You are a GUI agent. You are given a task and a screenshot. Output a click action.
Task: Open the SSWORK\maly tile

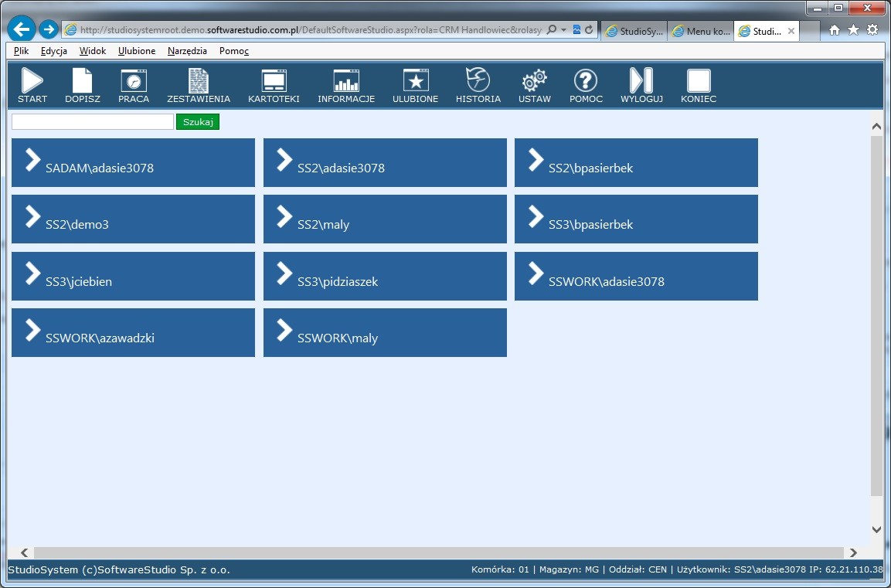point(385,333)
